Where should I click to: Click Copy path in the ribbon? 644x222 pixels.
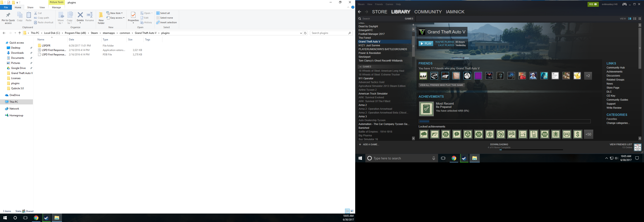click(41, 18)
